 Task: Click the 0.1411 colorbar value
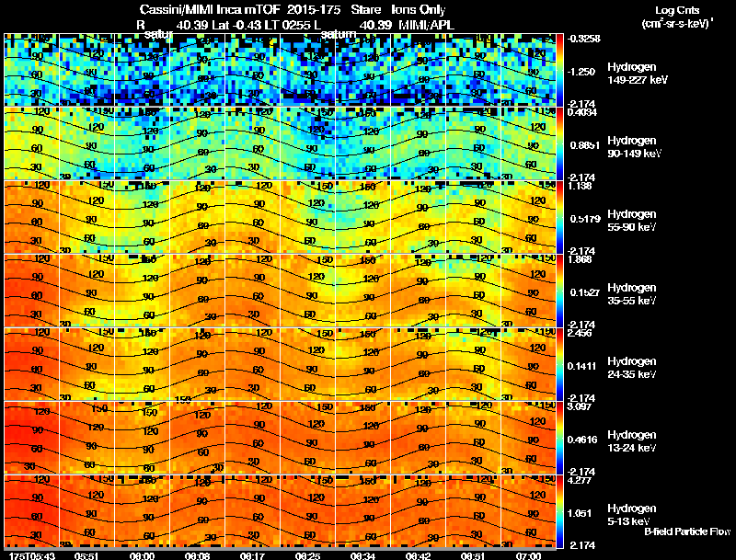582,366
